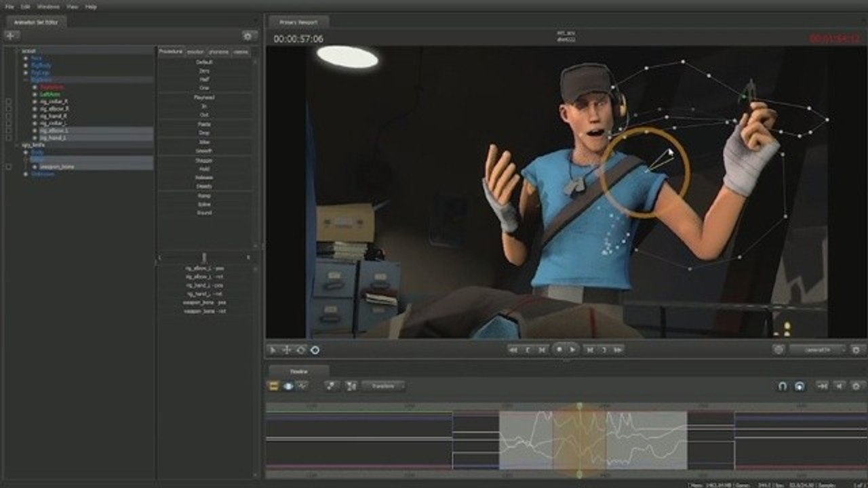Select the arrow selection tool under viewport
The height and width of the screenshot is (488, 868).
[x=273, y=350]
